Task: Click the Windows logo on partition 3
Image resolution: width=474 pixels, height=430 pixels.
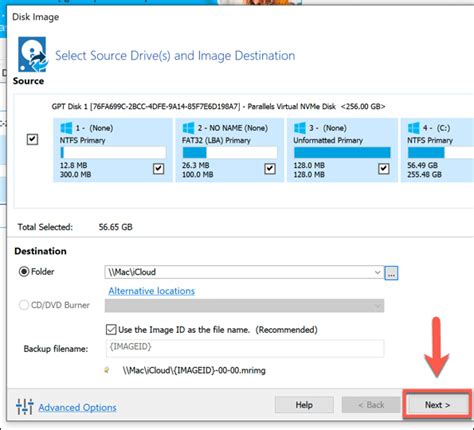Action: [x=300, y=128]
